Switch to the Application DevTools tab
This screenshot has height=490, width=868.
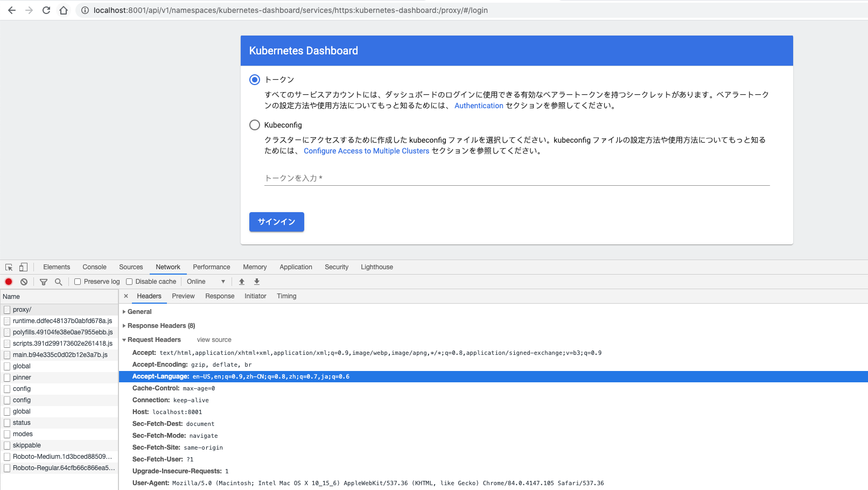296,267
